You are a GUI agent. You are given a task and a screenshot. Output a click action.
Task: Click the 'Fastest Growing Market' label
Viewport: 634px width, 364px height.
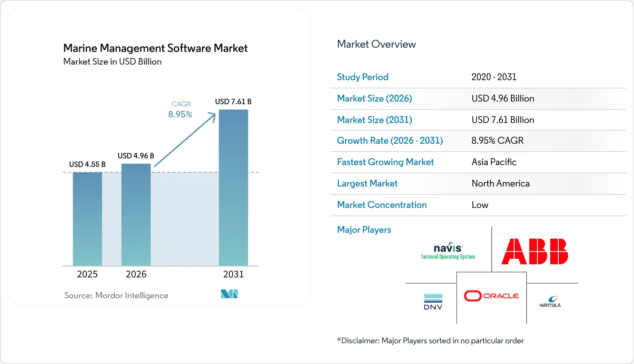[x=385, y=162]
